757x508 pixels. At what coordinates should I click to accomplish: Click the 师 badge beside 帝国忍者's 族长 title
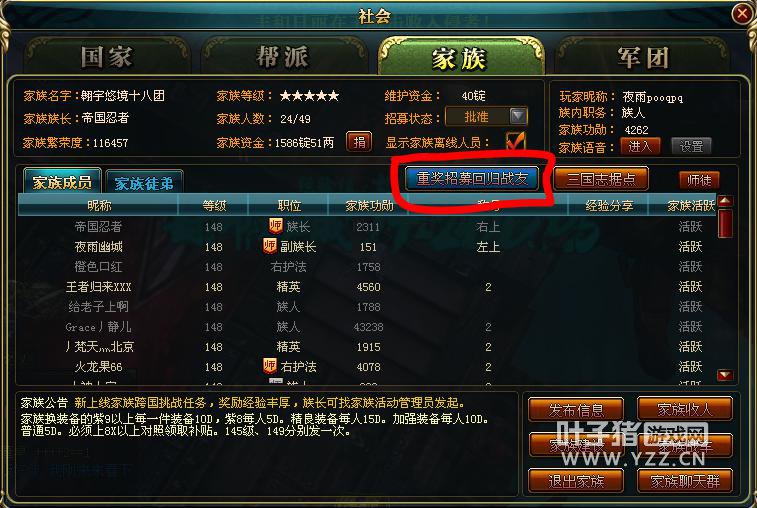(275, 226)
